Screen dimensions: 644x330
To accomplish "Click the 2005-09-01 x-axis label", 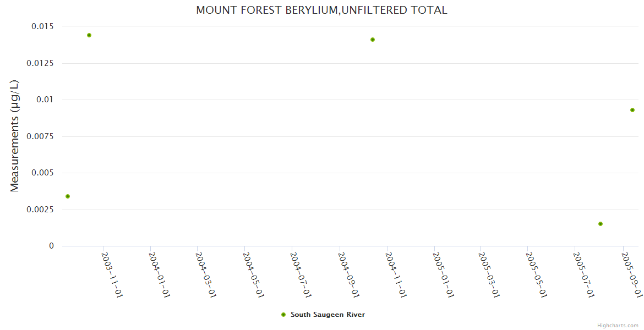I will pos(631,274).
